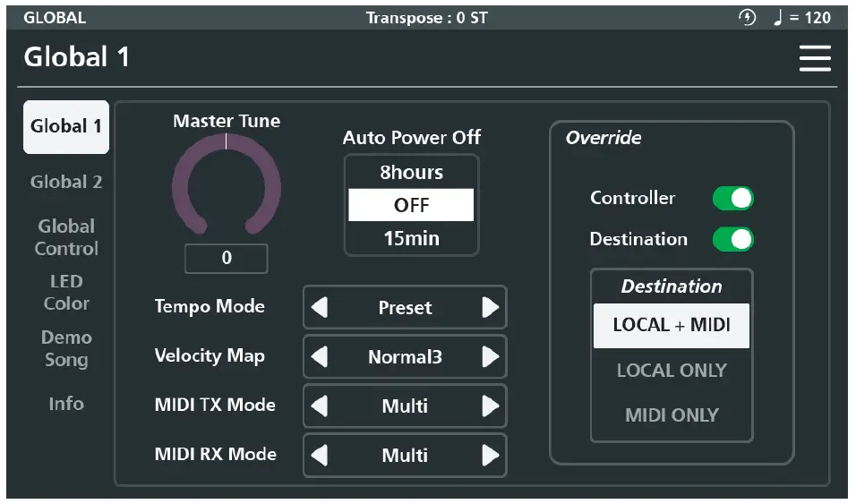Image resolution: width=856 pixels, height=504 pixels.
Task: Toggle the Controller override switch
Action: tap(732, 198)
